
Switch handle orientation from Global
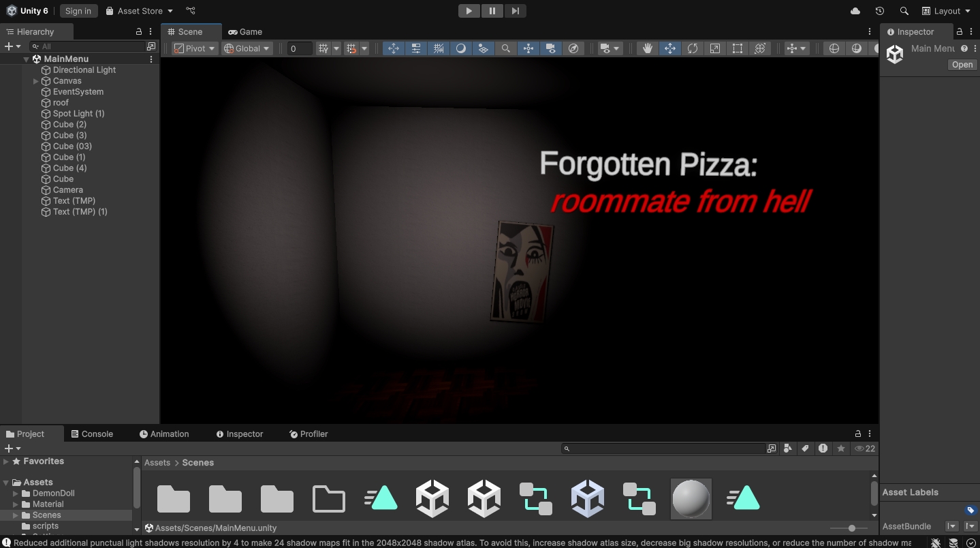pos(247,48)
